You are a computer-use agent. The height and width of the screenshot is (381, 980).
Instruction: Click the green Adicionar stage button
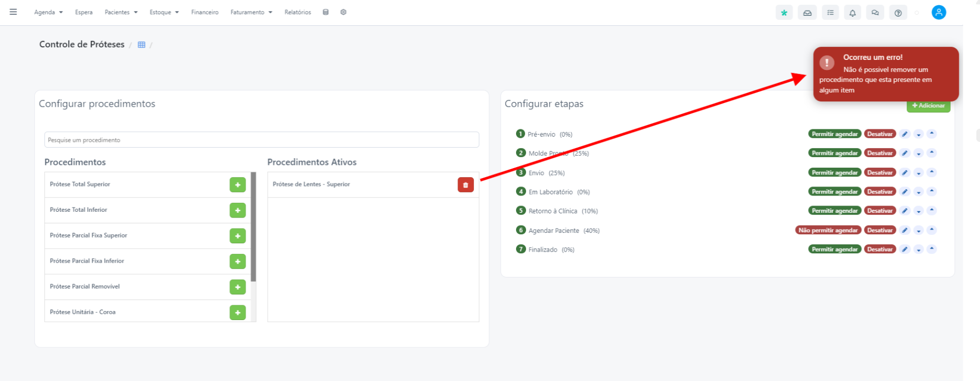pos(928,106)
